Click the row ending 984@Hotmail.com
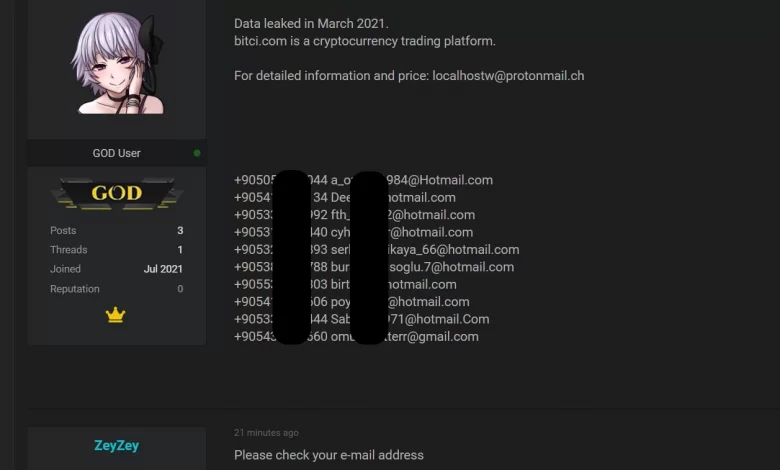This screenshot has height=470, width=780. (x=364, y=180)
